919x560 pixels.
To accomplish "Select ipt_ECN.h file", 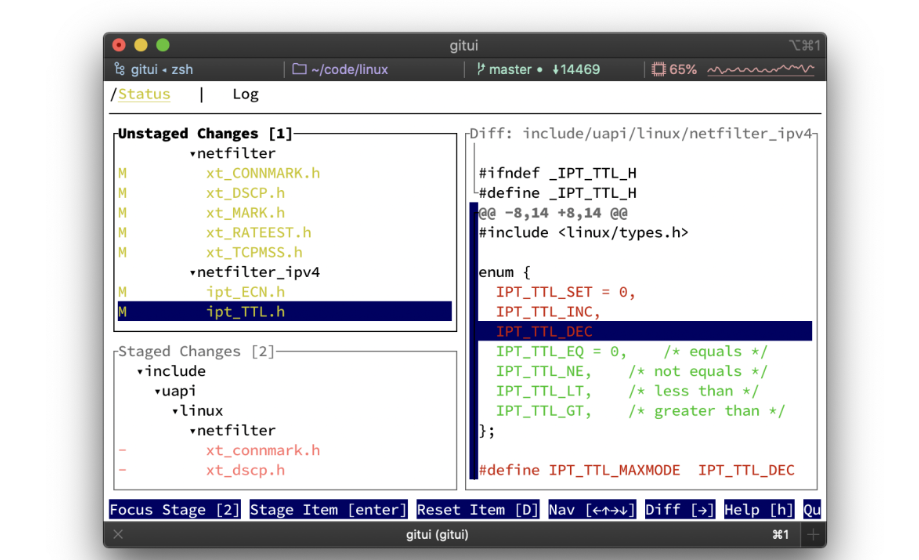I will point(245,292).
